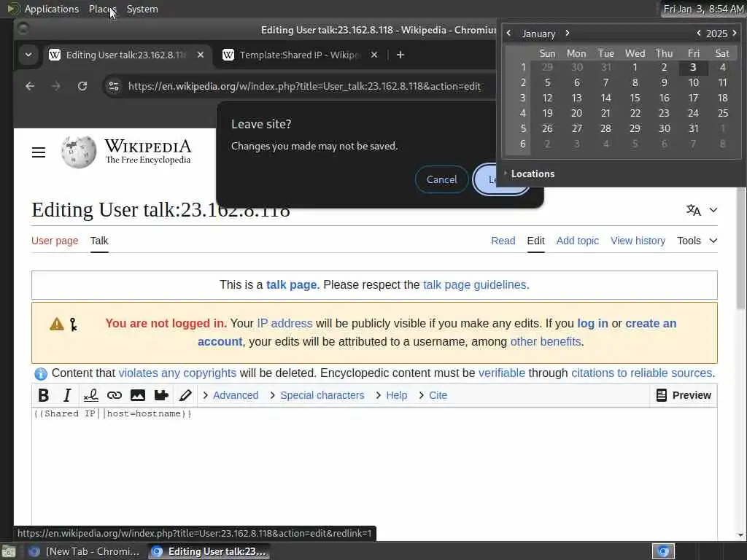Open the User page tab
747x560 pixels.
point(55,241)
